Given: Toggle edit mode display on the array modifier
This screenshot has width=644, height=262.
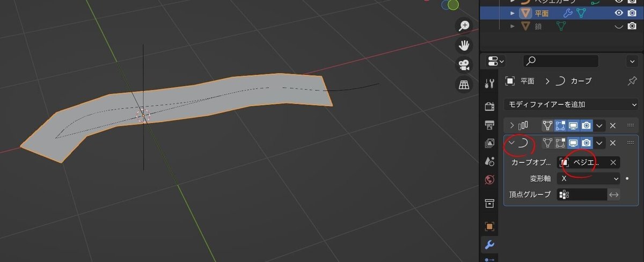Looking at the screenshot, I should 561,125.
